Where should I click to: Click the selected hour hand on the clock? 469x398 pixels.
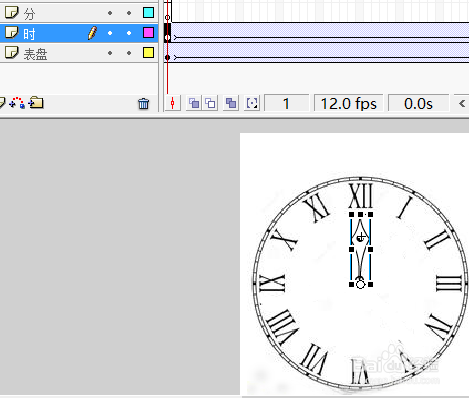[361, 249]
